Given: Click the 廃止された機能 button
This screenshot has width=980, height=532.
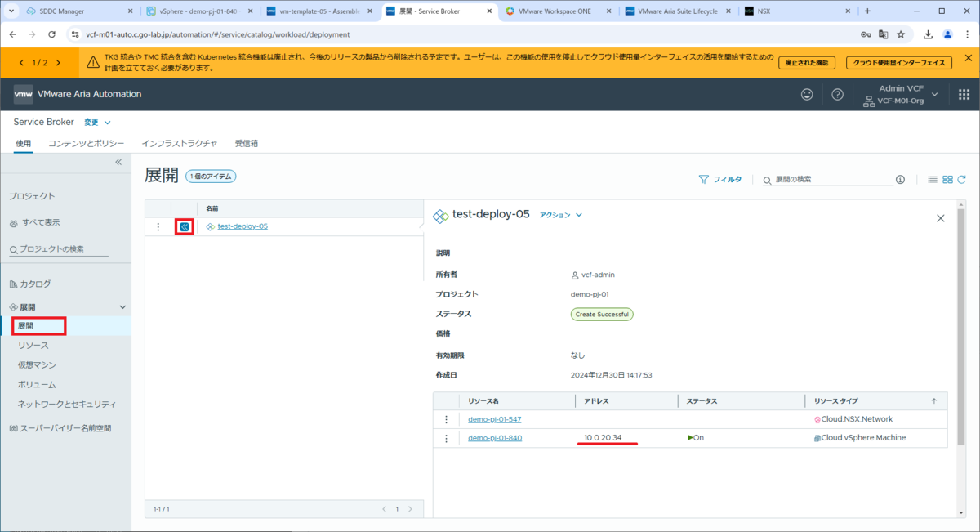Looking at the screenshot, I should 807,63.
